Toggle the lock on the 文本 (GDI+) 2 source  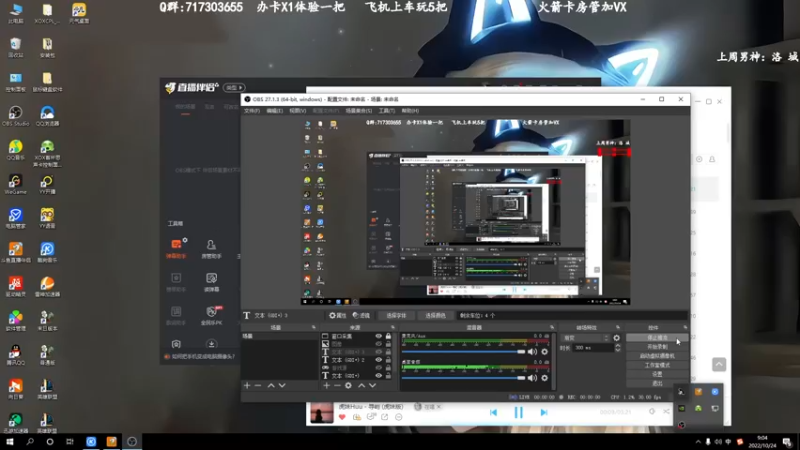(388, 360)
